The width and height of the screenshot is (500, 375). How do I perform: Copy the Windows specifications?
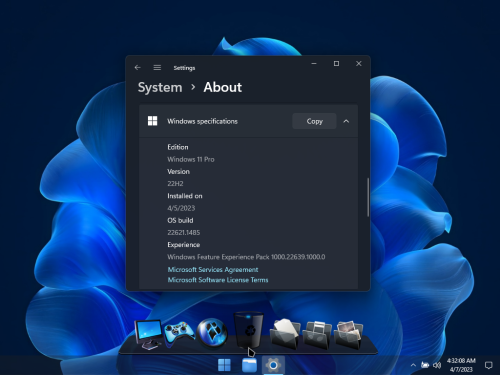314,121
